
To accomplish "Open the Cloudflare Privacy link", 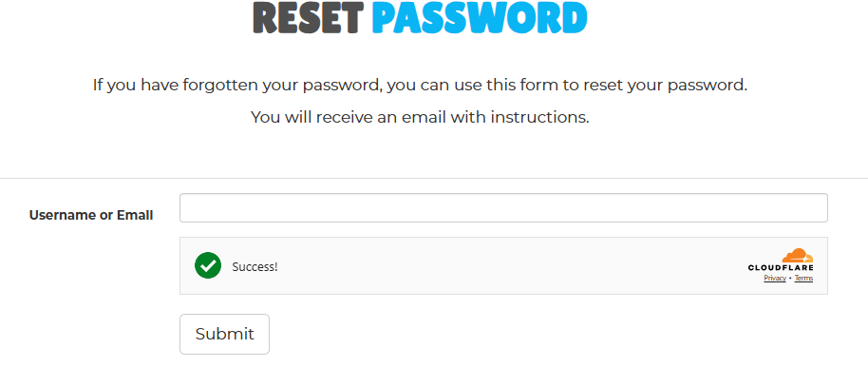I will tap(774, 279).
